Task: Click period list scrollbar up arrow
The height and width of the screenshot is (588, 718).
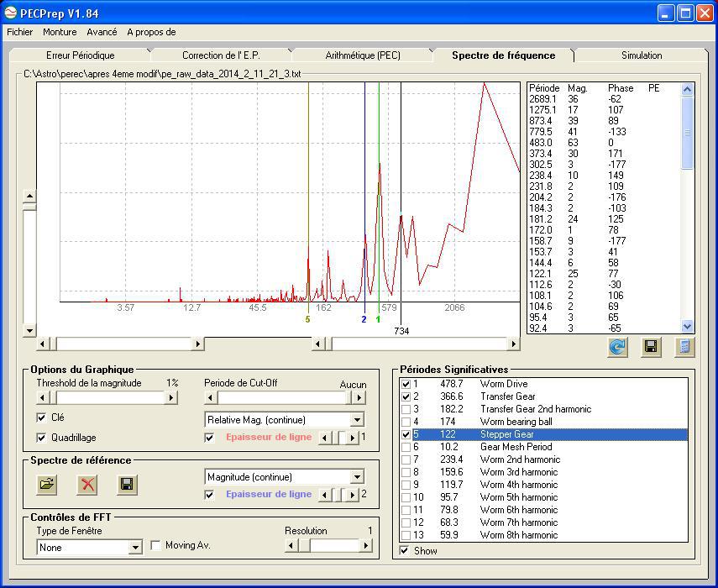Action: [x=687, y=89]
